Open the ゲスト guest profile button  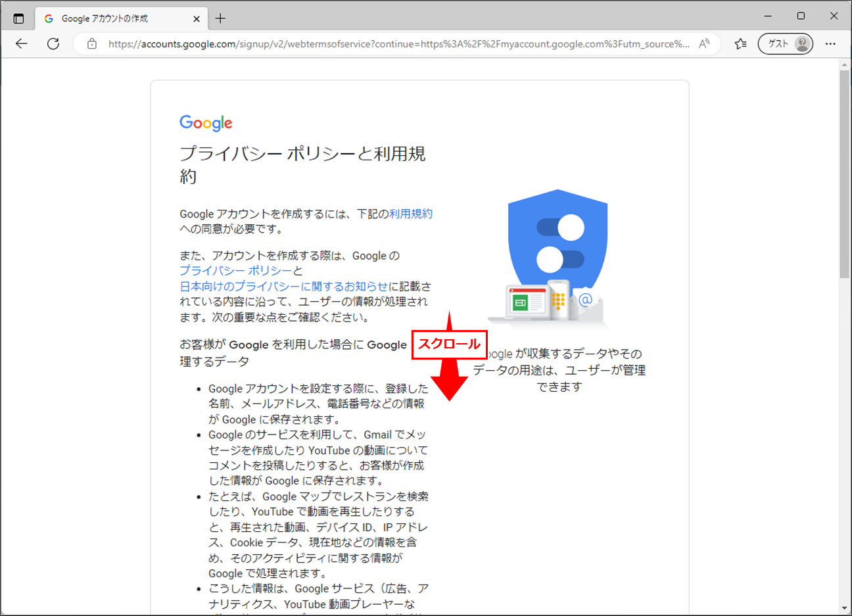[x=786, y=44]
